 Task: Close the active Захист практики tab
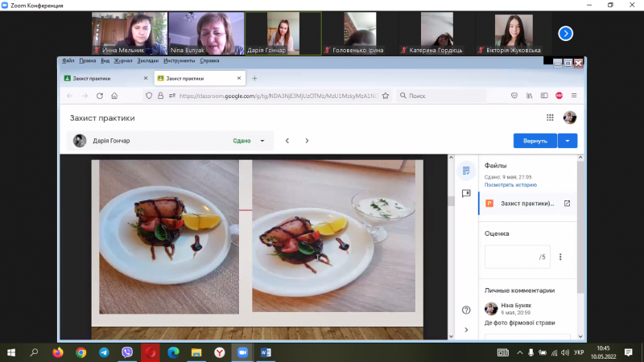239,78
